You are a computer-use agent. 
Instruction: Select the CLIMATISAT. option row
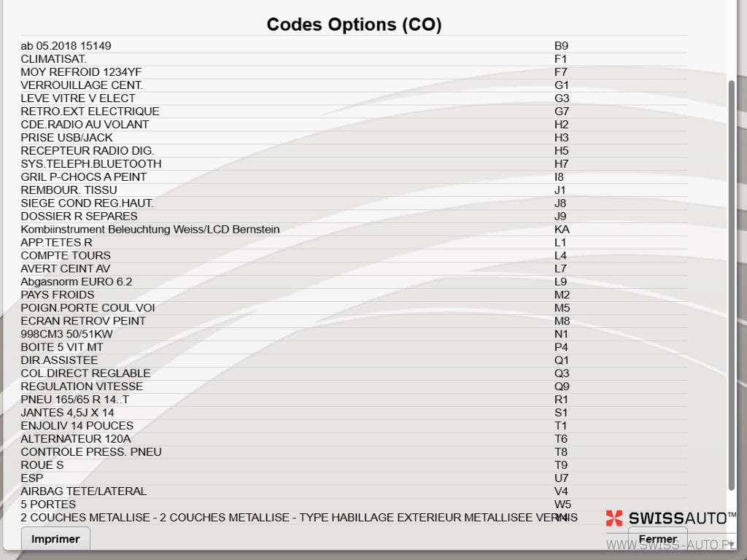coord(354,59)
